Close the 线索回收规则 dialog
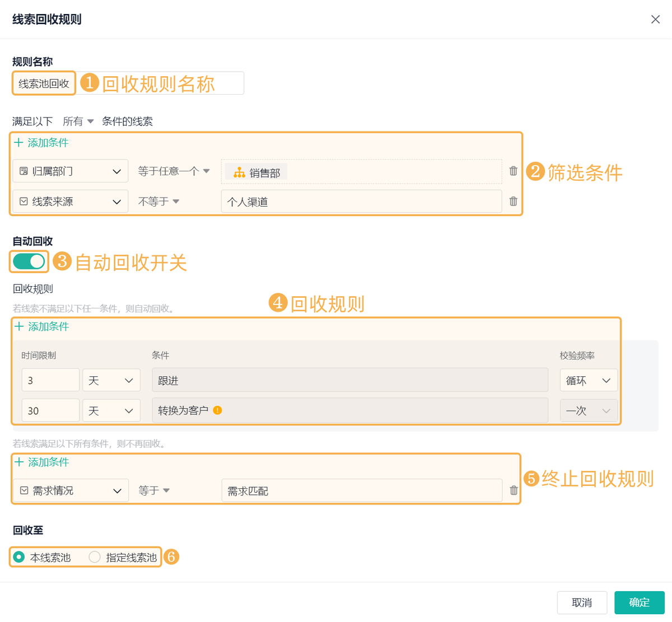Screen dimensions: 672x622 click(655, 20)
